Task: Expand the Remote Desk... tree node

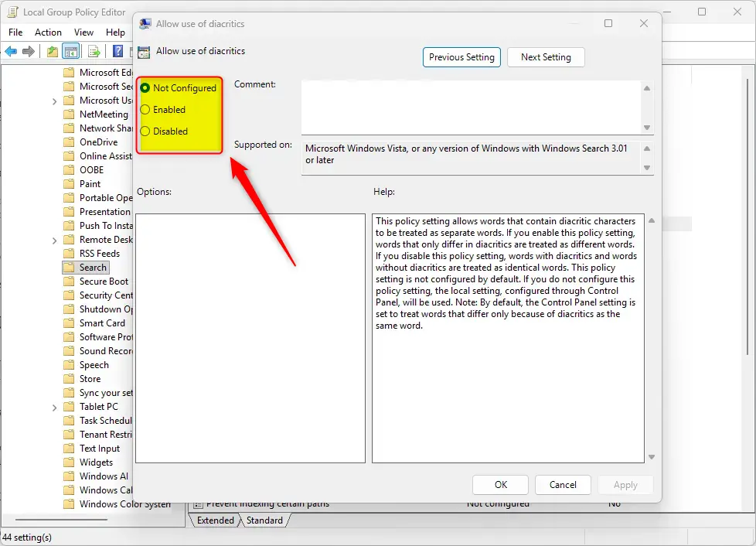Action: click(x=54, y=241)
